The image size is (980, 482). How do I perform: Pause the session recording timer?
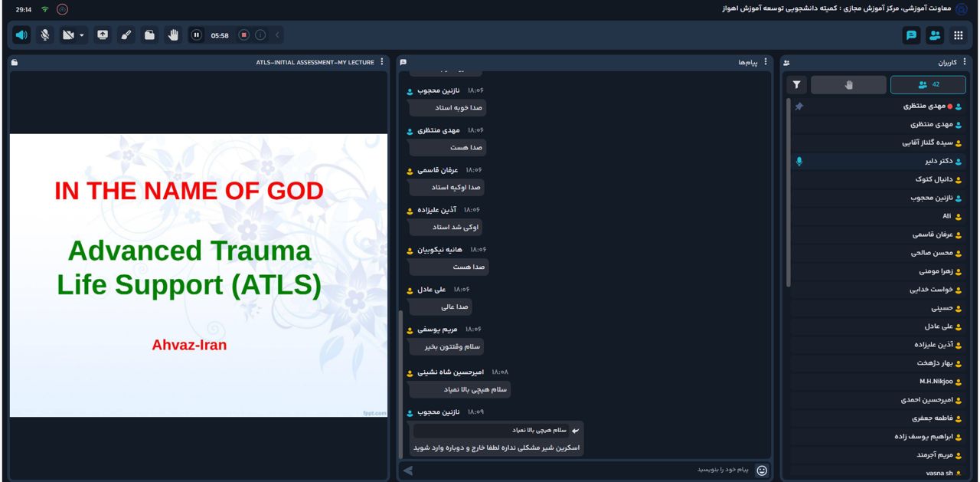pos(197,35)
